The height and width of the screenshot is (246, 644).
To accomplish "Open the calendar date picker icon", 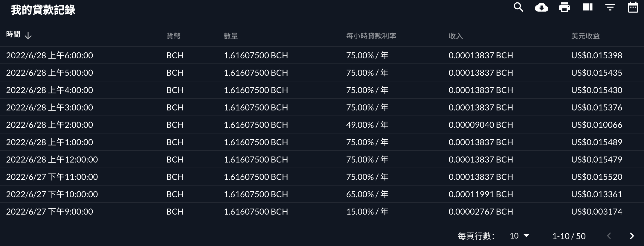I will [x=633, y=7].
